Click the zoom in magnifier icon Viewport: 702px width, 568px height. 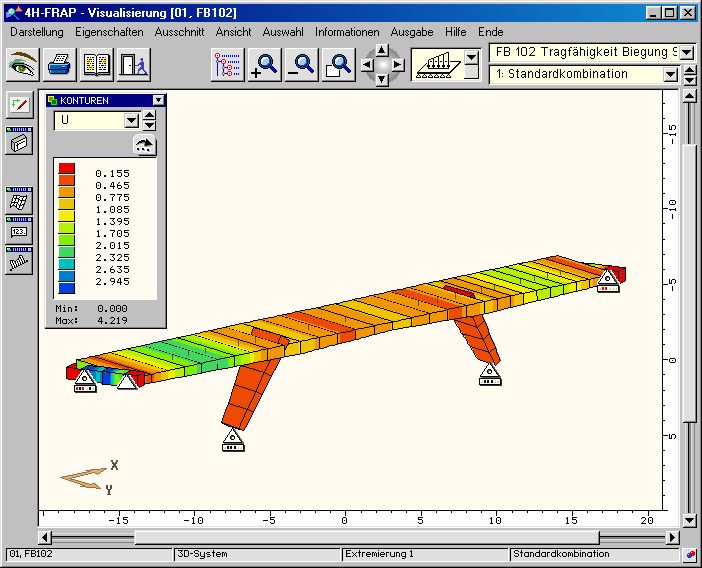point(265,65)
